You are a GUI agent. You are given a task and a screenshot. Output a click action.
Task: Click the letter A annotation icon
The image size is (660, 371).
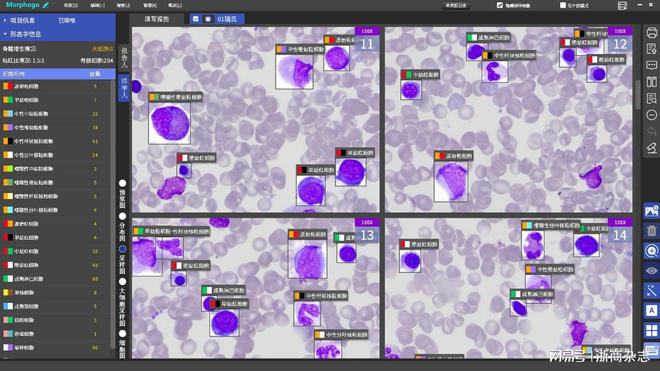651,311
